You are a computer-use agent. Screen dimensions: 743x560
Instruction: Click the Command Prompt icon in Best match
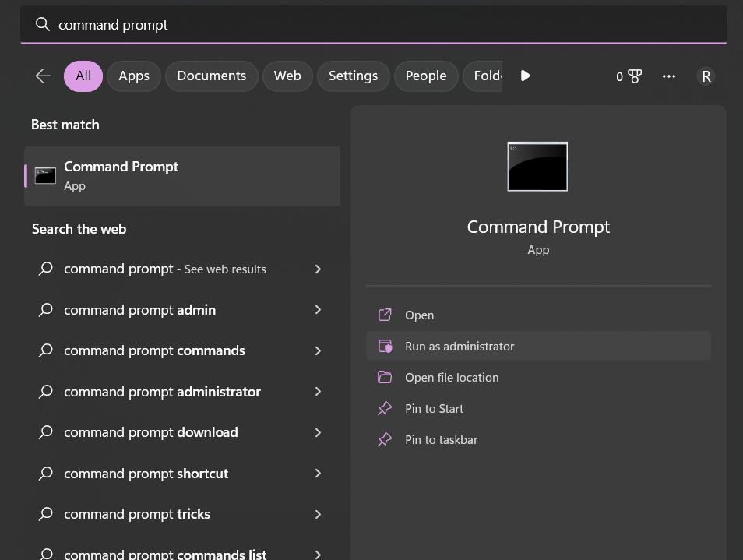coord(45,176)
